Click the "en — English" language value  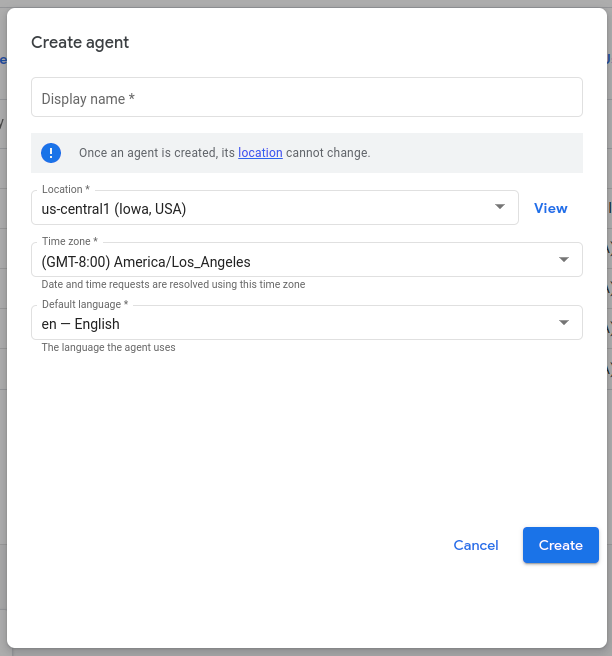pos(81,324)
